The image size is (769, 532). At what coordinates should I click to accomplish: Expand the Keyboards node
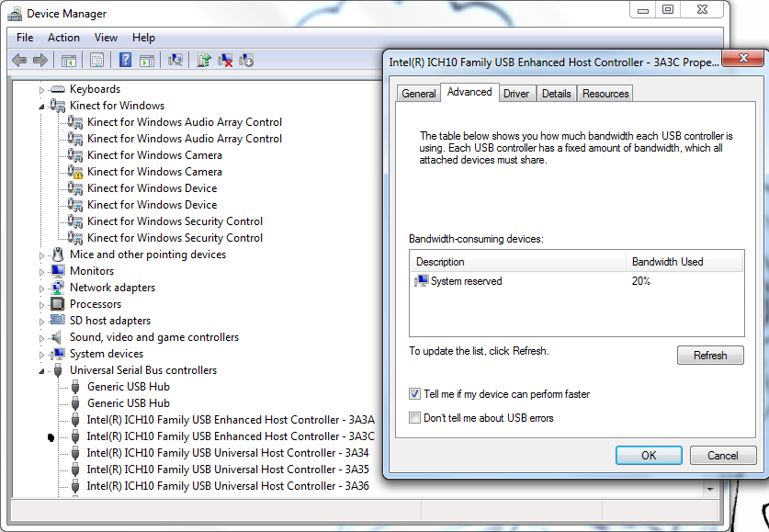tap(41, 90)
